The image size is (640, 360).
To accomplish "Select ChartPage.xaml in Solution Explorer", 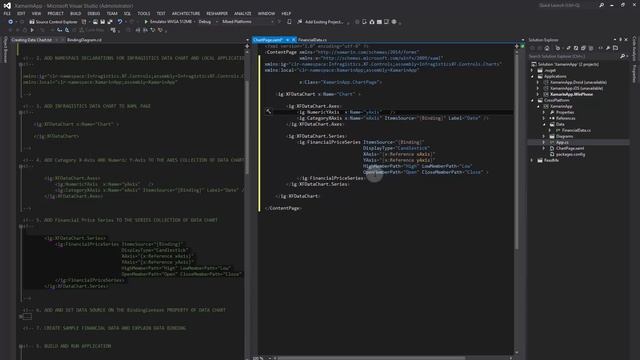I will [570, 149].
